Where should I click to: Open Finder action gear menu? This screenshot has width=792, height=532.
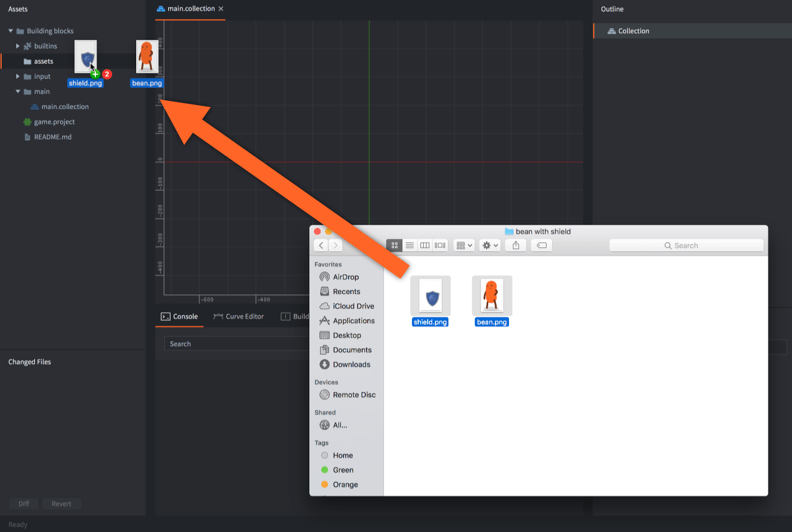pos(490,246)
